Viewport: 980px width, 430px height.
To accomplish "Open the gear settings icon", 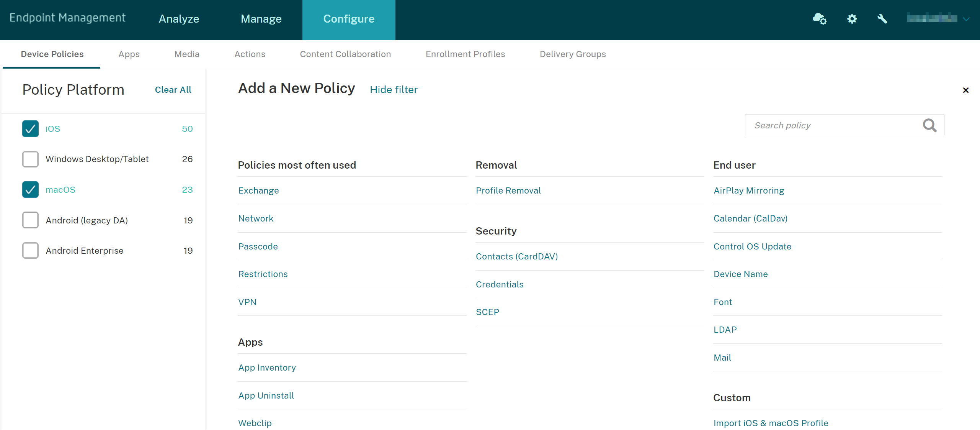I will [852, 19].
